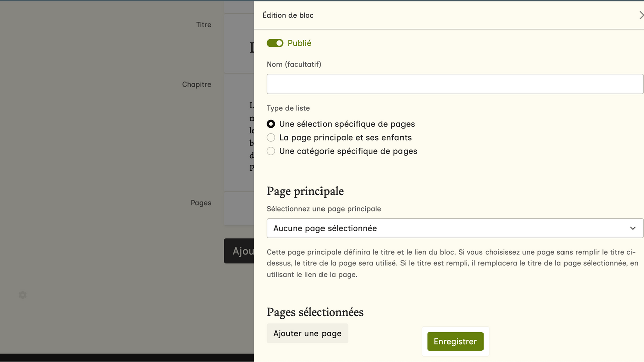Pick 'Une catégorie spécifique de pages' radio
The height and width of the screenshot is (362, 644).
pos(271,151)
